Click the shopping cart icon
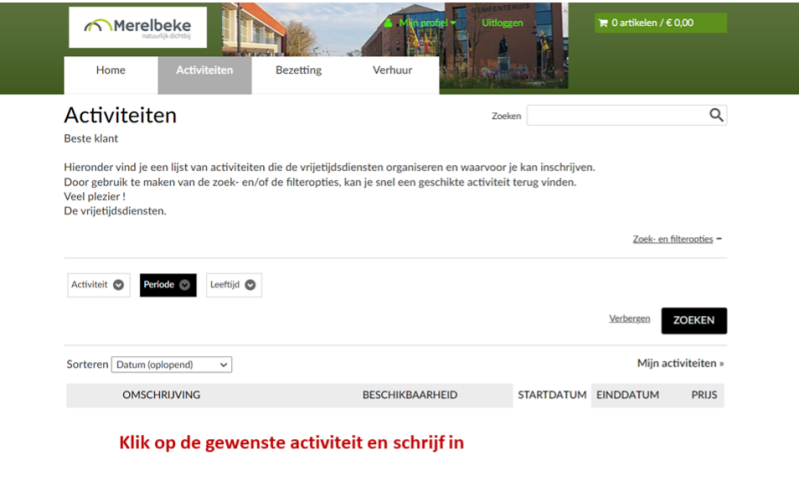The height and width of the screenshot is (486, 799). click(603, 23)
